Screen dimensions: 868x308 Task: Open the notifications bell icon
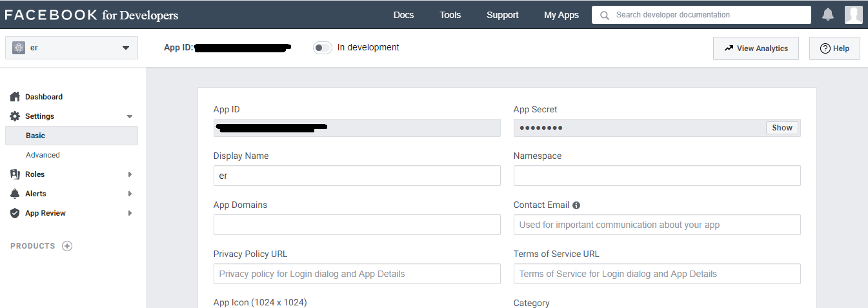(x=828, y=14)
